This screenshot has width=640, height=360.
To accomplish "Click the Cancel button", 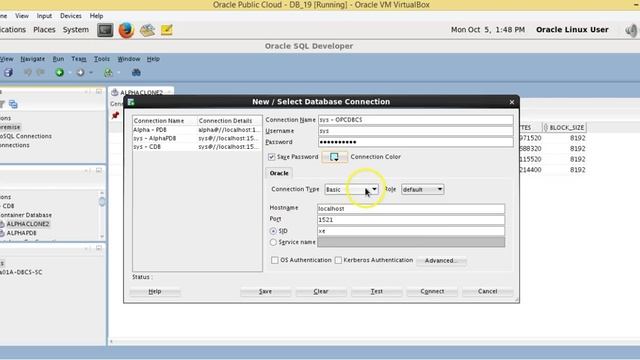I will 487,291.
